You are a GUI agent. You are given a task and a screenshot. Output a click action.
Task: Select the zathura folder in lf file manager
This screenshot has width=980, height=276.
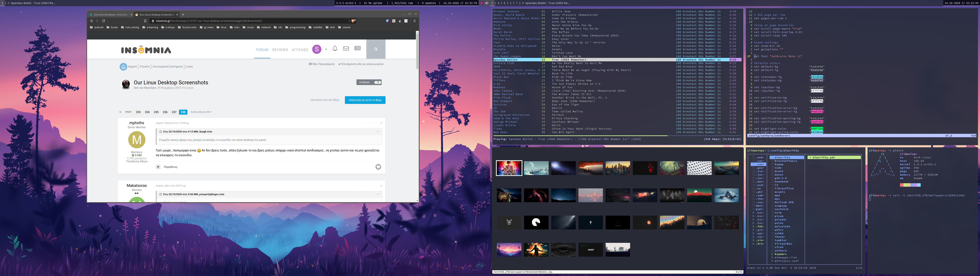(779, 251)
